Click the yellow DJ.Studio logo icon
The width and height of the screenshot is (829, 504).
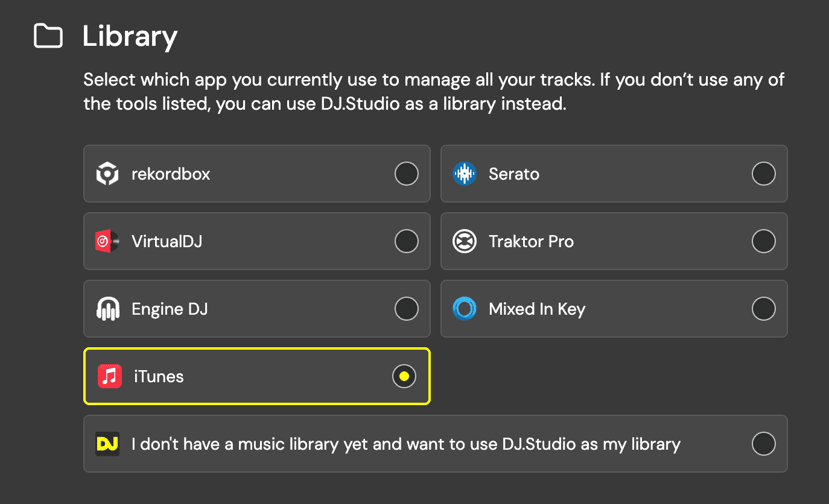pos(107,444)
